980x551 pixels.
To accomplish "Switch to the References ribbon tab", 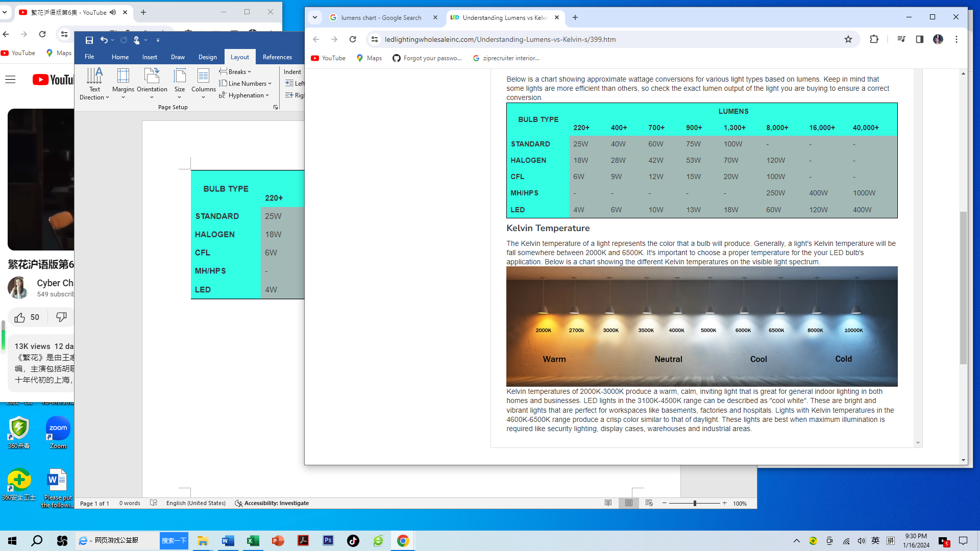I will pyautogui.click(x=277, y=57).
